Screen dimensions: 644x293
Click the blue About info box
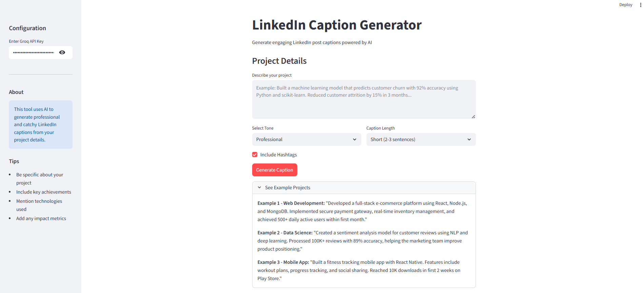tap(41, 124)
